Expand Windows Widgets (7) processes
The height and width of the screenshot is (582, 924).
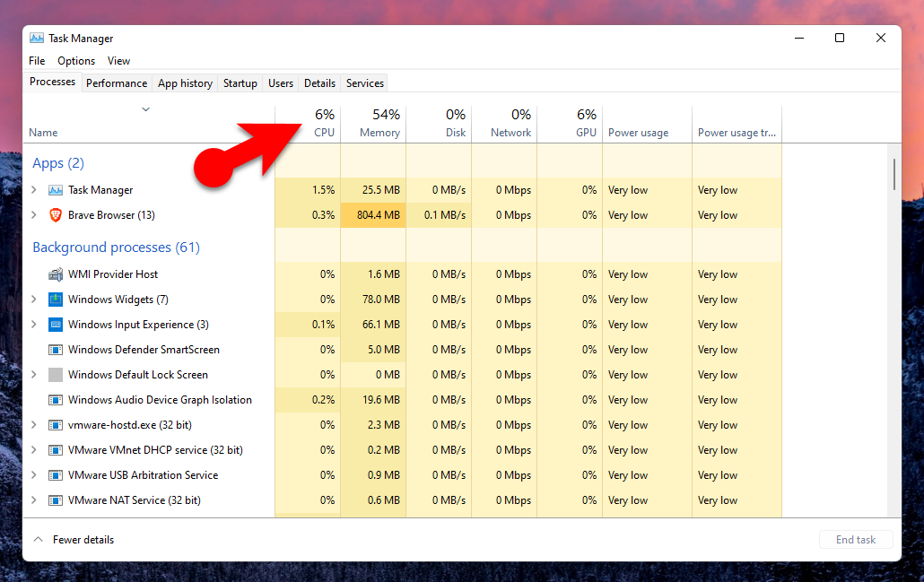click(x=34, y=300)
